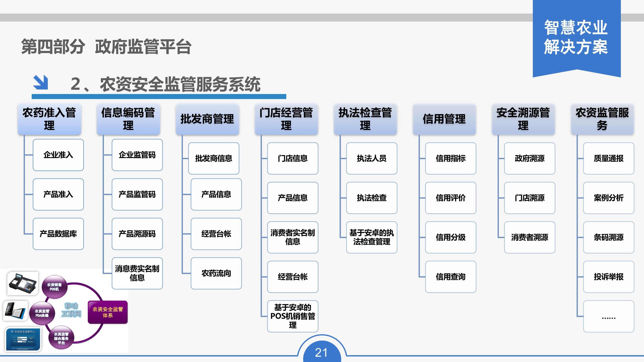Image resolution: width=644 pixels, height=362 pixels.
Task: Click the 基于安卓的POS机销售管理 box
Action: click(293, 316)
